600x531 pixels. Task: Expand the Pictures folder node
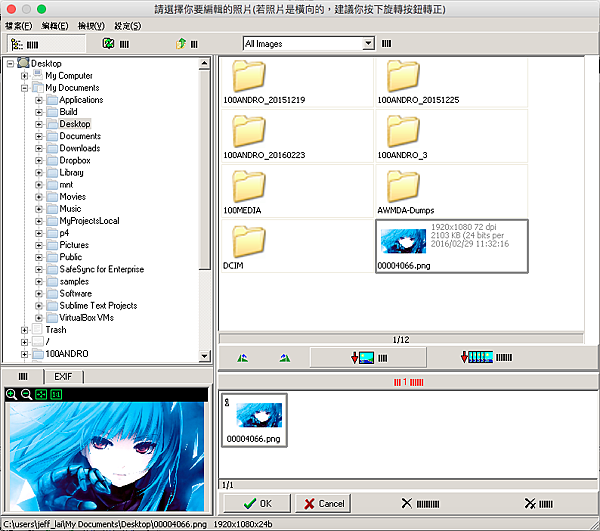click(39, 245)
